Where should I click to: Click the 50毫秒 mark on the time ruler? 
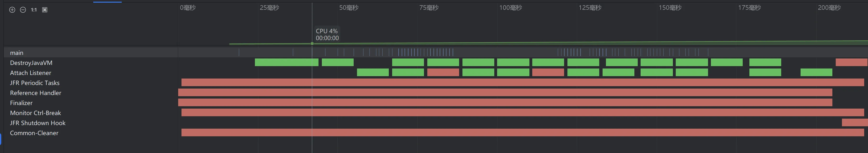(x=349, y=8)
